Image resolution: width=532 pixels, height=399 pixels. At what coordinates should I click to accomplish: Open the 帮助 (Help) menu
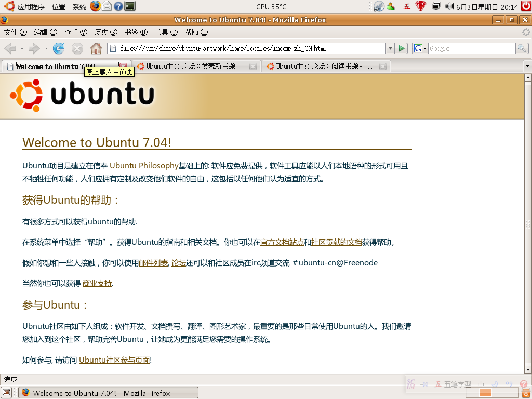(x=196, y=32)
